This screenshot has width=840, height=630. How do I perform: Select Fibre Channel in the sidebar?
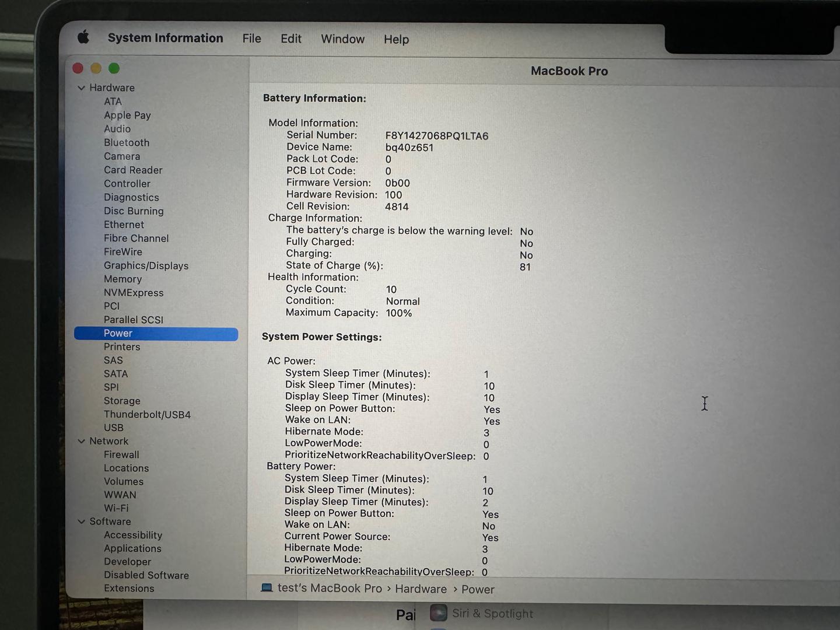point(136,238)
